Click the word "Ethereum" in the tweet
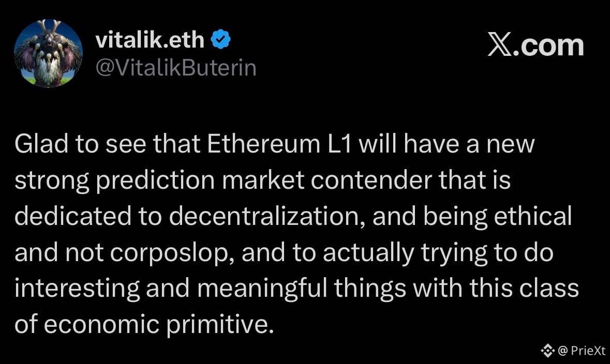610x364 pixels. pos(263,144)
